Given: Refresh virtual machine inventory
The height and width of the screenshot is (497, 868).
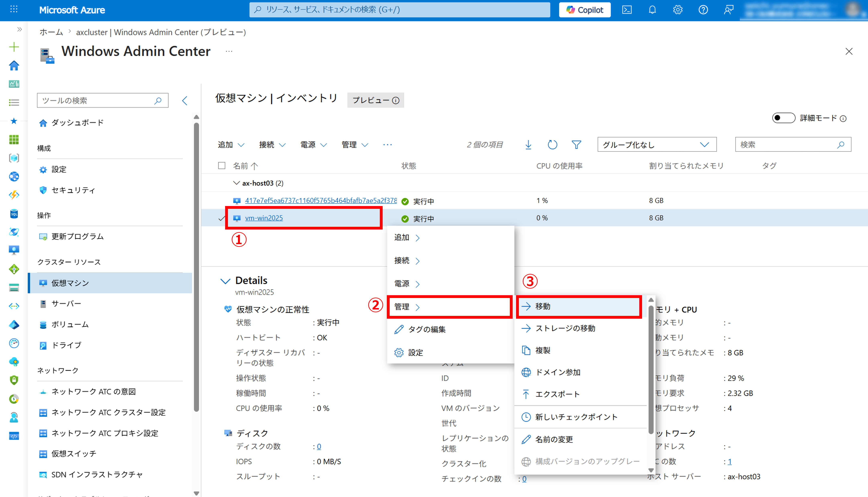Looking at the screenshot, I should coord(552,145).
